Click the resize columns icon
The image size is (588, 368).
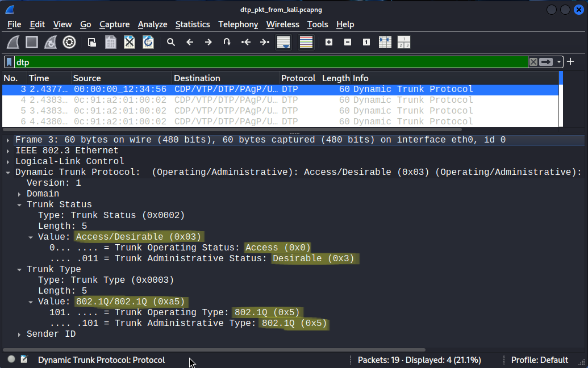pyautogui.click(x=385, y=42)
